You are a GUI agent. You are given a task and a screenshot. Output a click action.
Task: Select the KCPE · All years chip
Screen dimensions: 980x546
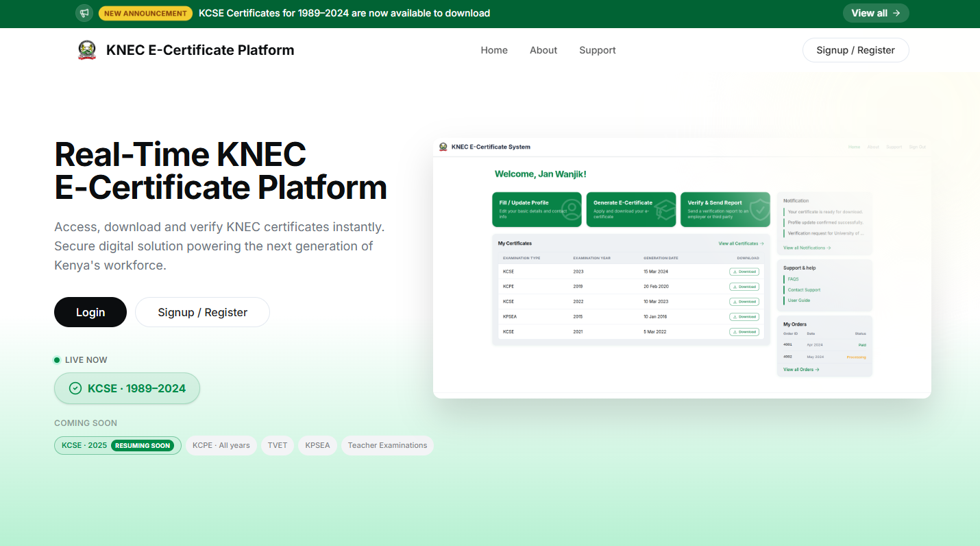(221, 445)
